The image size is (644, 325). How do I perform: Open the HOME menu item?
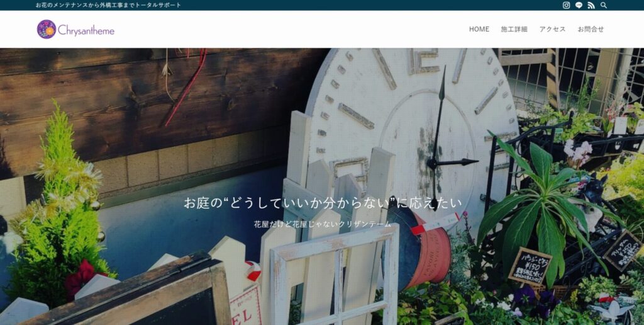[479, 29]
